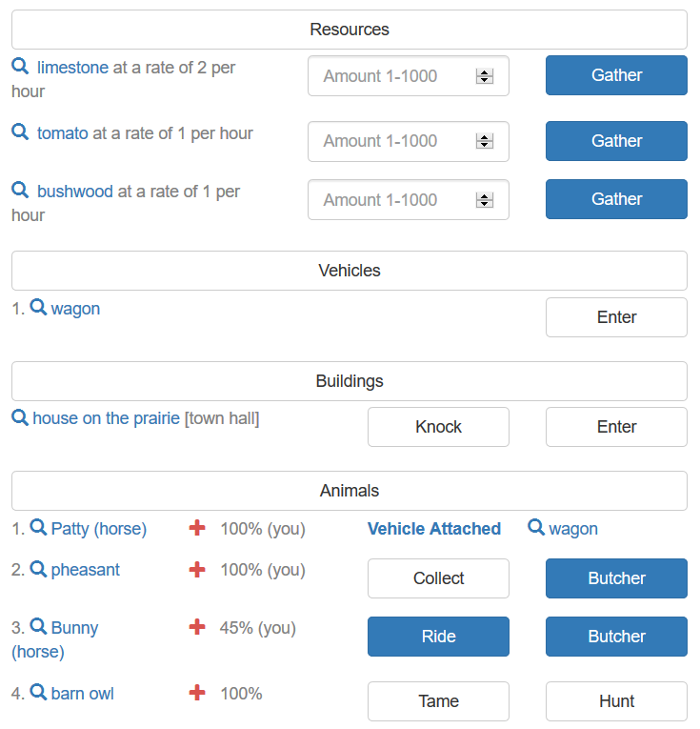Click the stepper arrows in limestone amount field
The image size is (700, 729).
tap(485, 76)
